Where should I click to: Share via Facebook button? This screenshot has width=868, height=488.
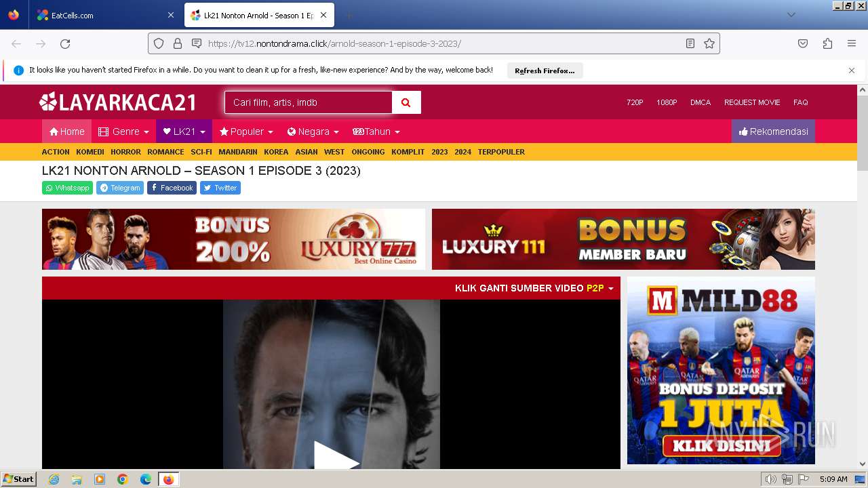(x=172, y=188)
